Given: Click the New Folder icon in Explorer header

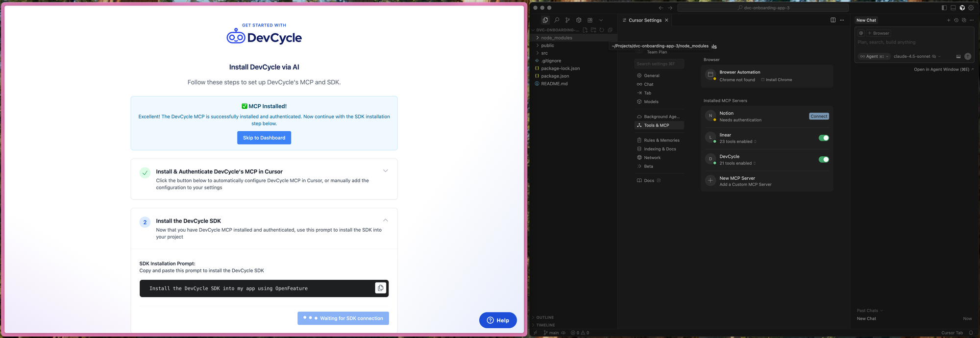Looking at the screenshot, I should (x=593, y=30).
